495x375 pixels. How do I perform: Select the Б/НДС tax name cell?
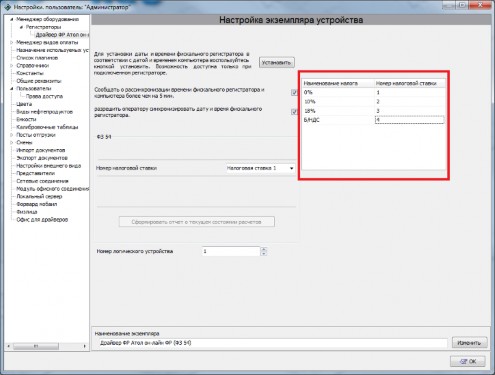pos(338,120)
